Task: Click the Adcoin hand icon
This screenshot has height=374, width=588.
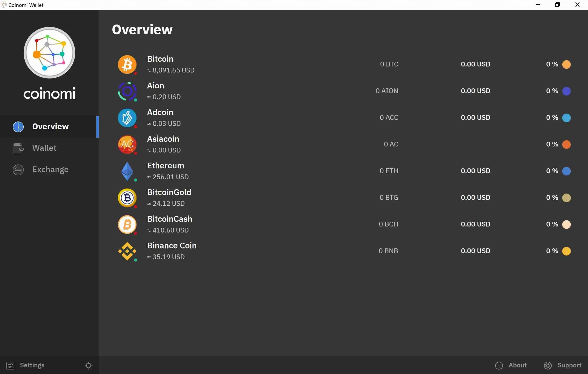Action: click(127, 118)
